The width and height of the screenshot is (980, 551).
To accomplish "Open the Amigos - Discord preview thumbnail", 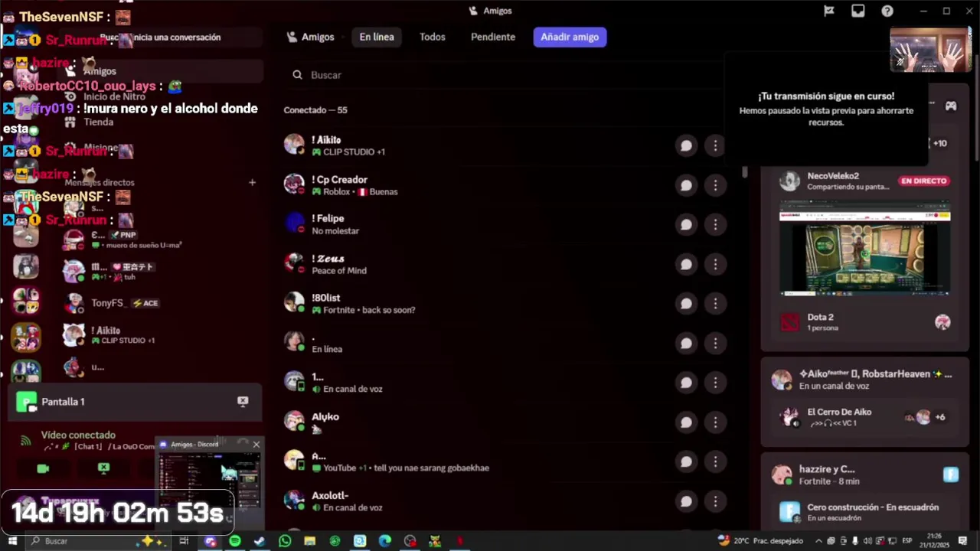I will click(x=209, y=480).
